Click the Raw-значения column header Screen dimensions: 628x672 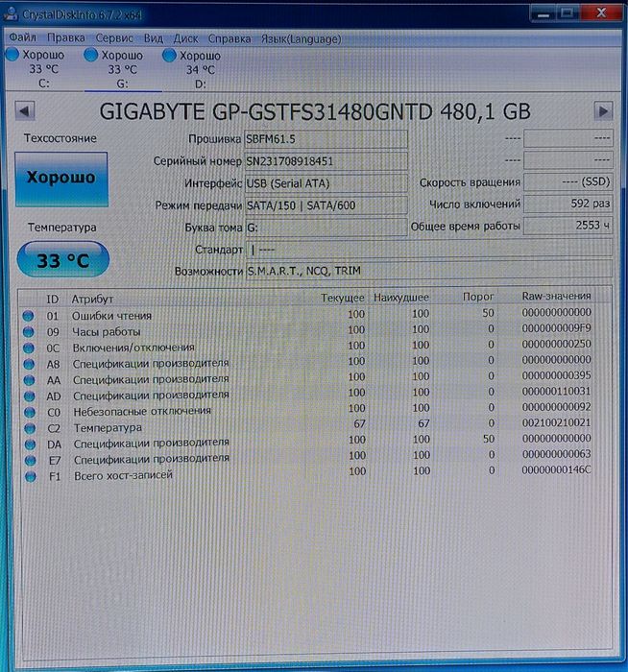[x=556, y=296]
